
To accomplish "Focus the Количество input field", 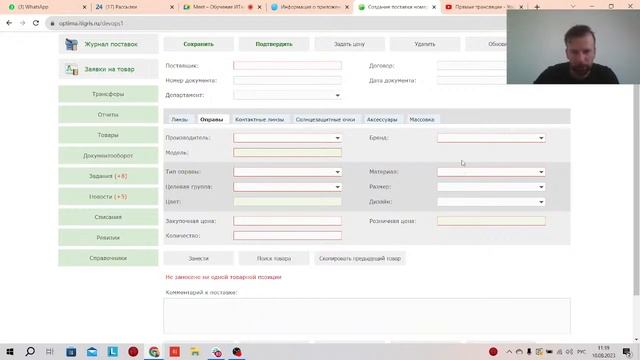I will (x=287, y=236).
